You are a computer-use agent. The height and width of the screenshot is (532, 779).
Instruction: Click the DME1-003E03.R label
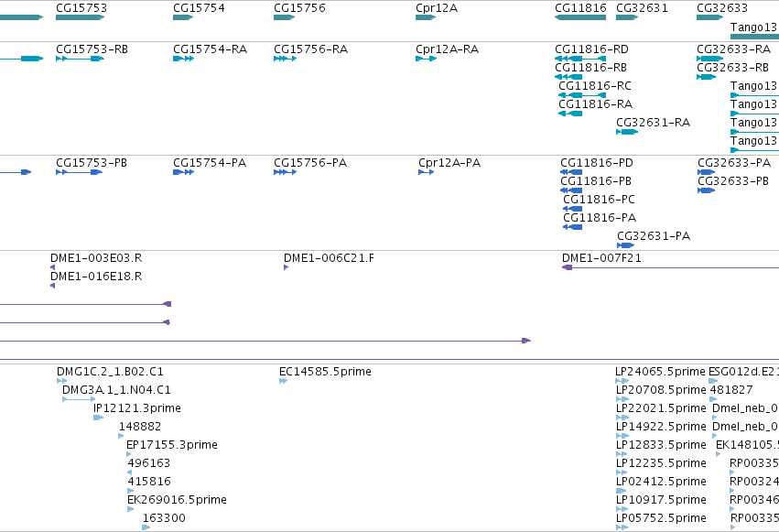click(96, 258)
